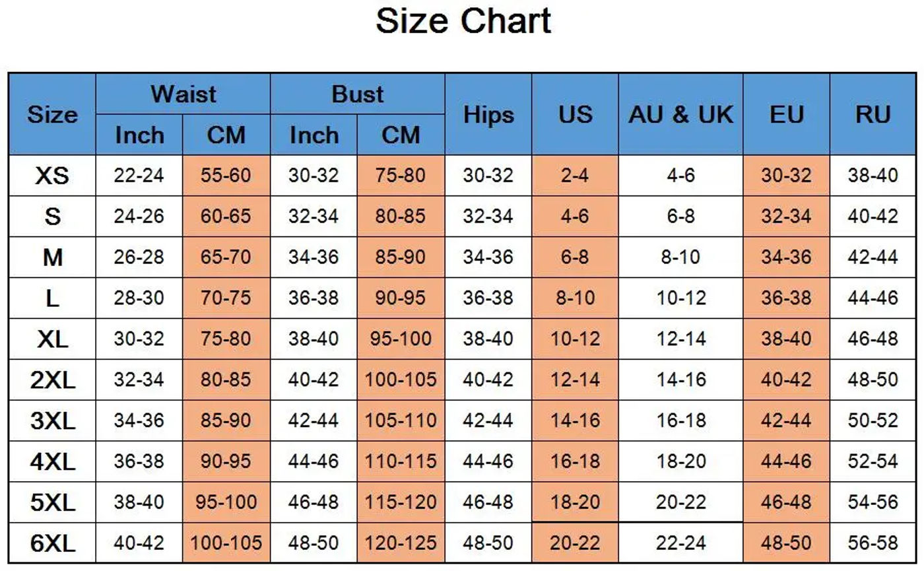
Task: Click the Hips column header
Action: click(x=488, y=114)
